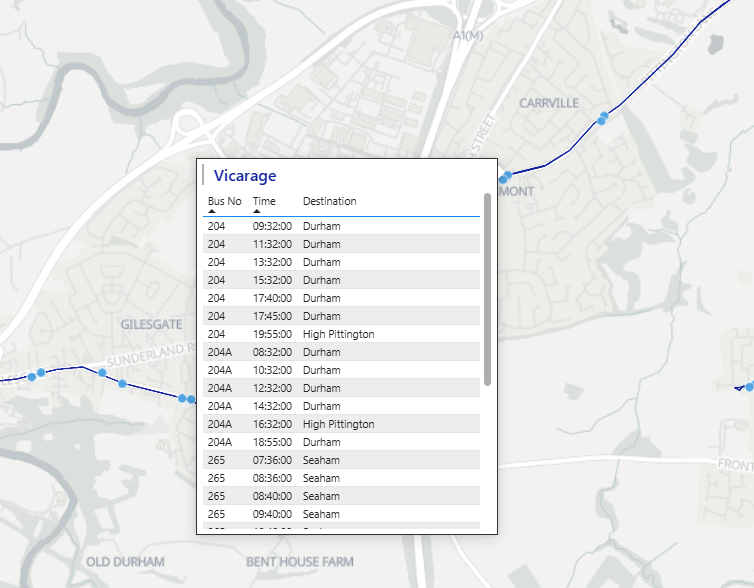Click the 204A row departing 08:32:00
The image size is (754, 588).
tap(340, 352)
